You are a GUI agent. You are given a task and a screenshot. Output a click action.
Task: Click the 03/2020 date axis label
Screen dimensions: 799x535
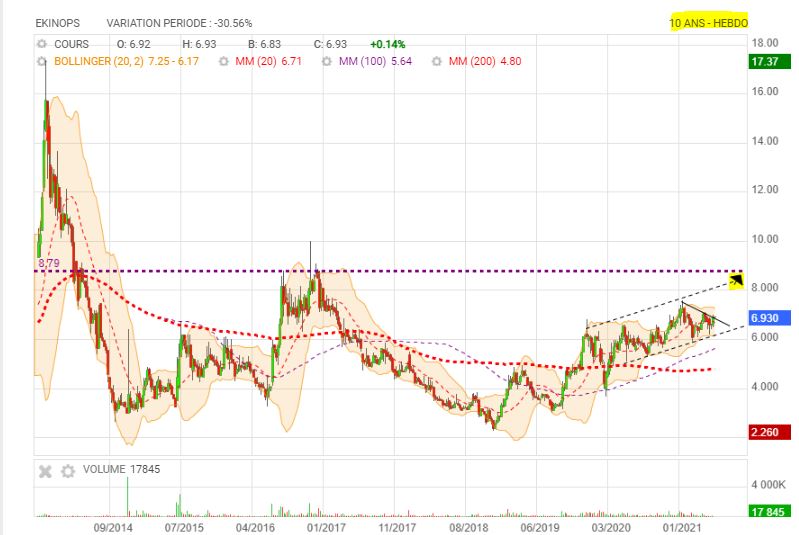click(610, 528)
